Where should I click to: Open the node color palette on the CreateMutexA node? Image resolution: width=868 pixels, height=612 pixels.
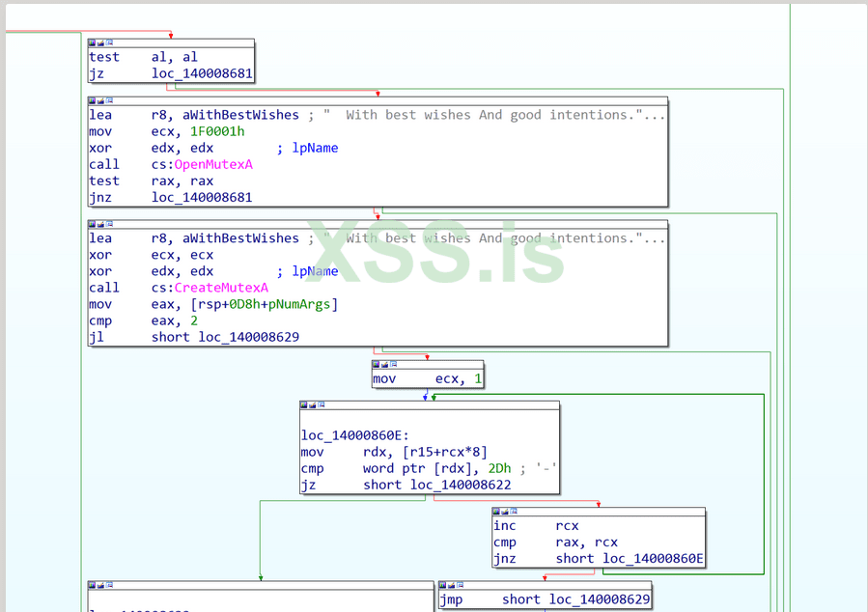92,224
